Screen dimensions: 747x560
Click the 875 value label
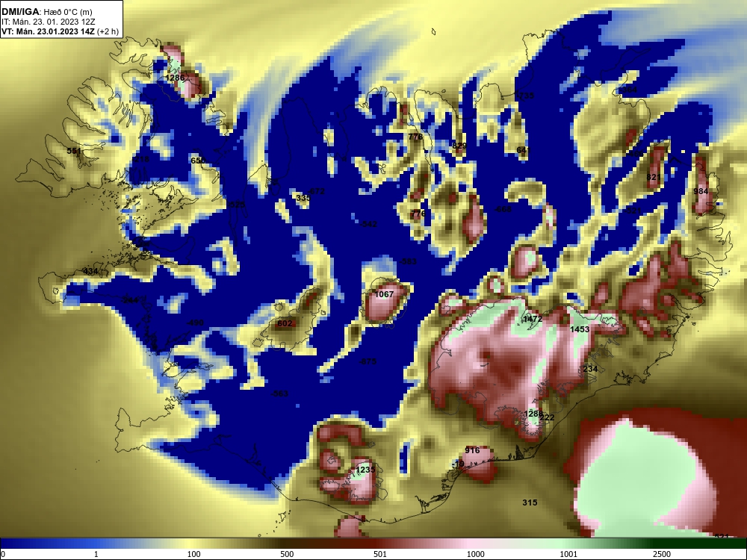coord(368,361)
